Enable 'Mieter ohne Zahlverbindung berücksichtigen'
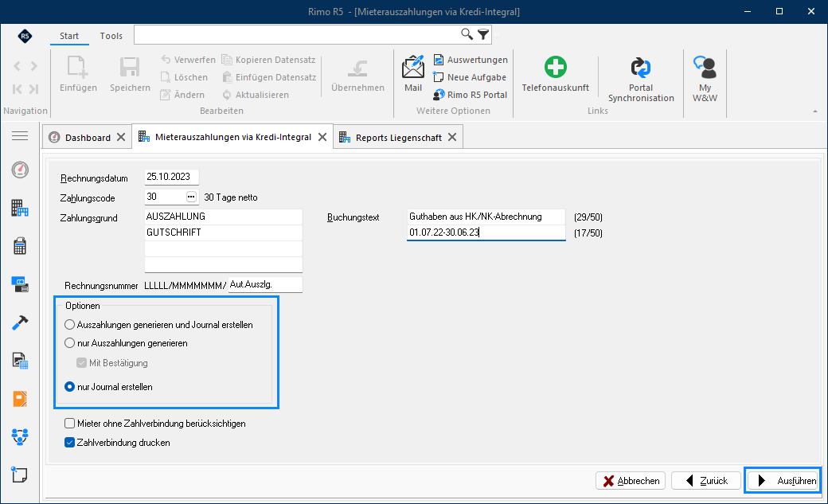The width and height of the screenshot is (828, 504). (70, 423)
